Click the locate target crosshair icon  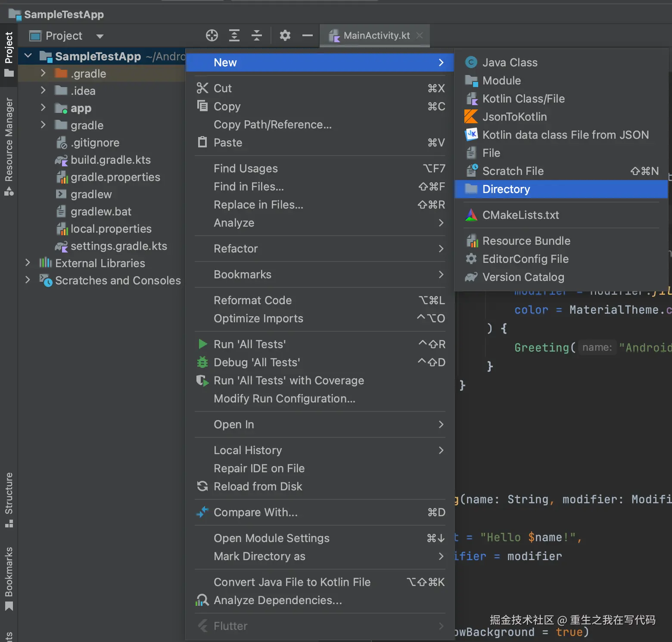[212, 35]
